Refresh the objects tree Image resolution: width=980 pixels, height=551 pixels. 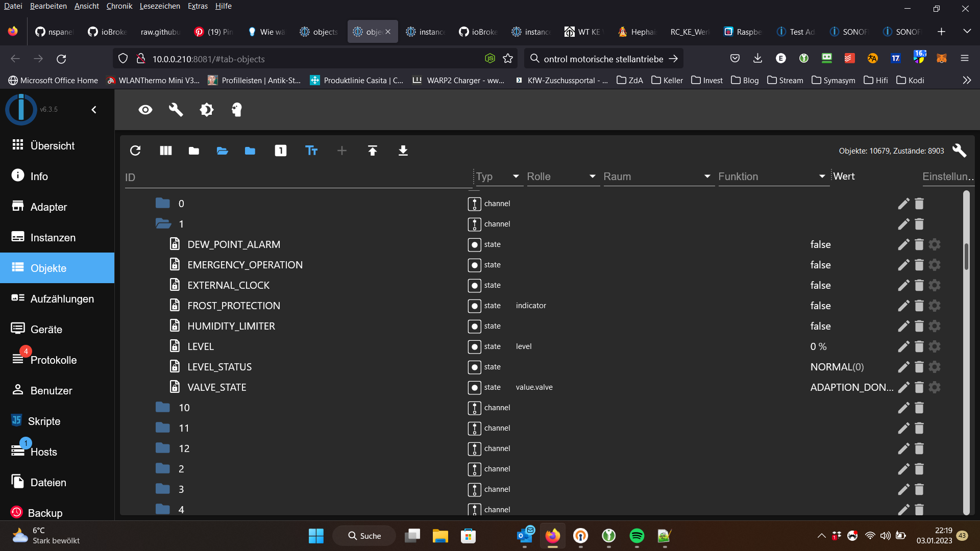[135, 151]
